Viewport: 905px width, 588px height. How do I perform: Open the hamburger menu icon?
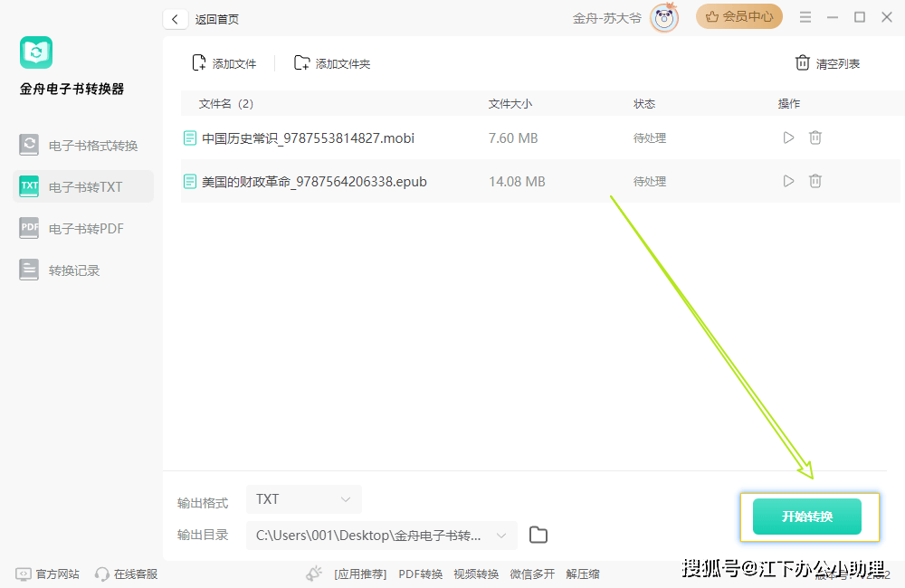[805, 17]
